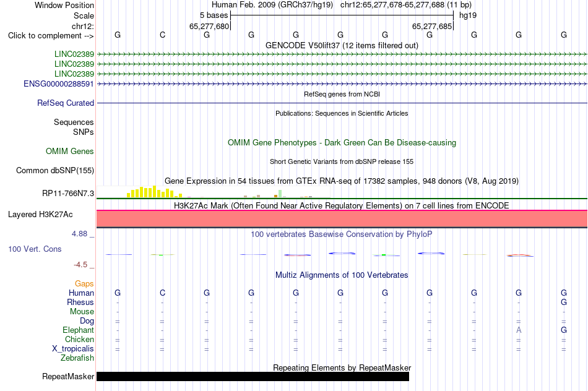Viewport: 588px width, 391px height.
Task: Click 'Multiz Alignments of 100 Vertebrates' title
Action: pos(342,275)
